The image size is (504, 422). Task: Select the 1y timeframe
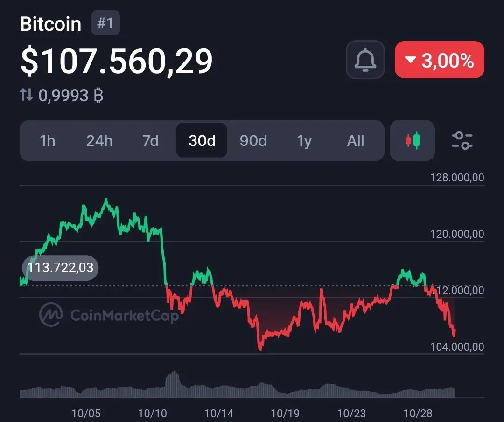pos(304,141)
